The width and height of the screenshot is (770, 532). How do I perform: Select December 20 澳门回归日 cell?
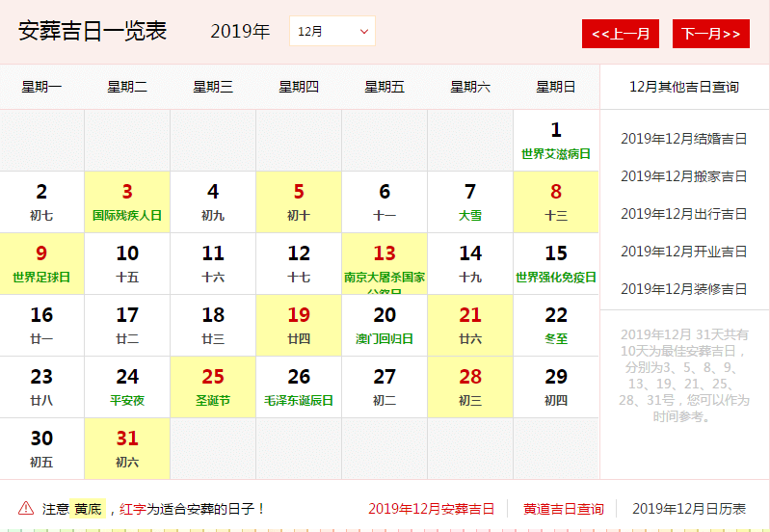click(385, 326)
